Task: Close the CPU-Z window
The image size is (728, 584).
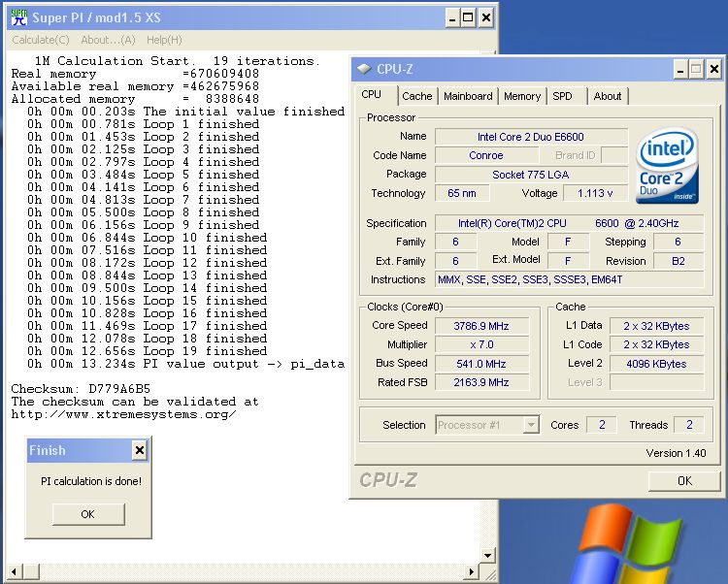Action: (714, 70)
